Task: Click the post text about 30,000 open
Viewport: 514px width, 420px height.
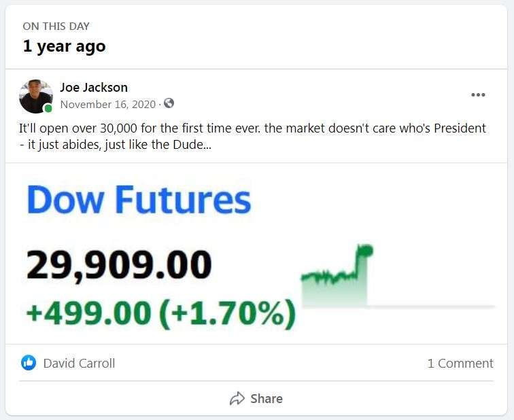Action: (x=252, y=128)
